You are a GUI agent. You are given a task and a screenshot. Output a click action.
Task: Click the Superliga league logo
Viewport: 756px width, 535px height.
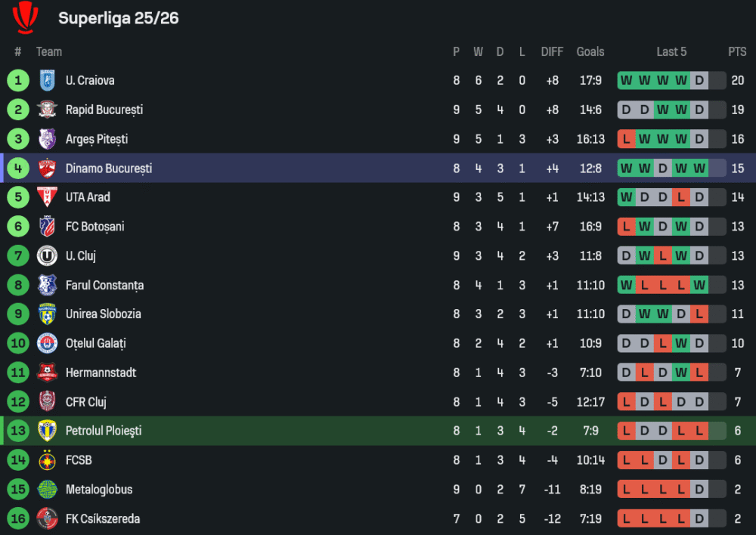pos(26,17)
